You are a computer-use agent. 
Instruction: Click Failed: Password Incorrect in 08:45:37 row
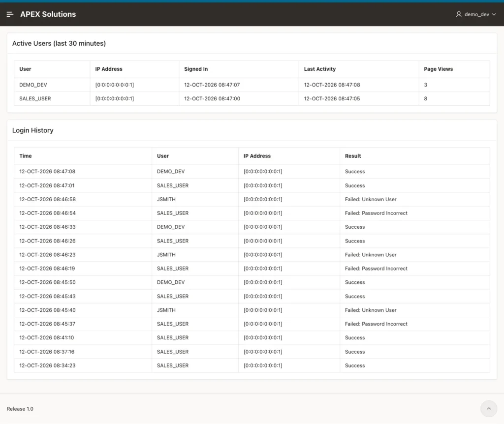376,324
